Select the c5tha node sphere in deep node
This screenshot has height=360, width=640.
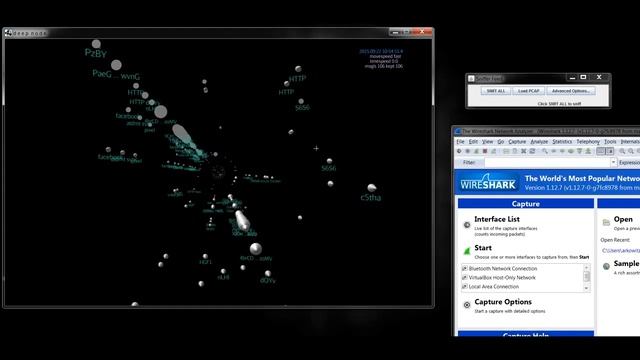(371, 188)
